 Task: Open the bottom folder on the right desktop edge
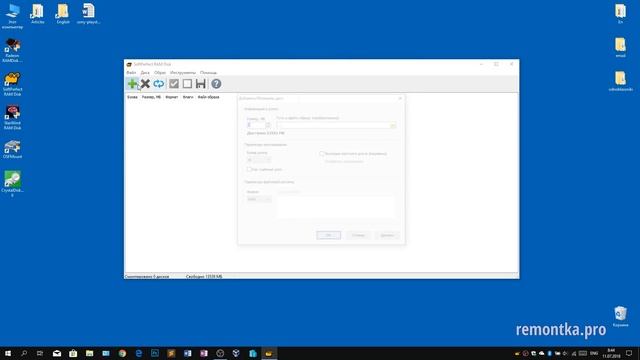[620, 81]
